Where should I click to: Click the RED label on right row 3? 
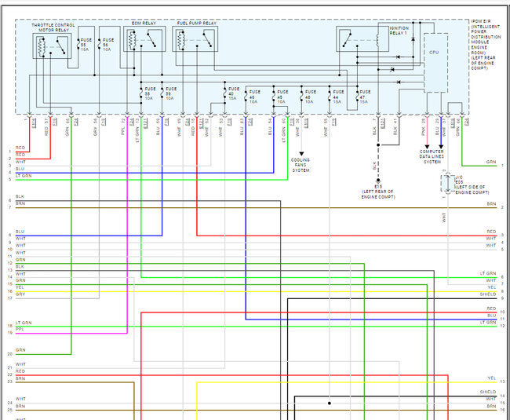[x=491, y=232]
